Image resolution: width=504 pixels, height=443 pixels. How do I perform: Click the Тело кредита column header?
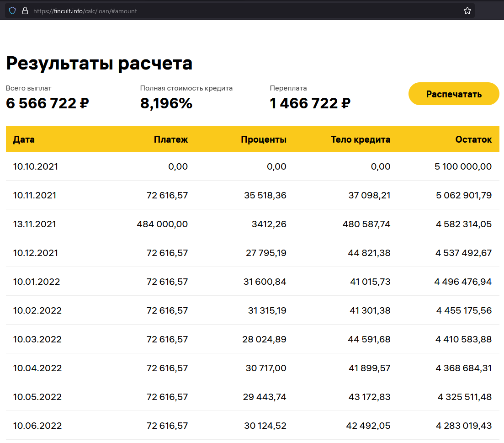(361, 139)
